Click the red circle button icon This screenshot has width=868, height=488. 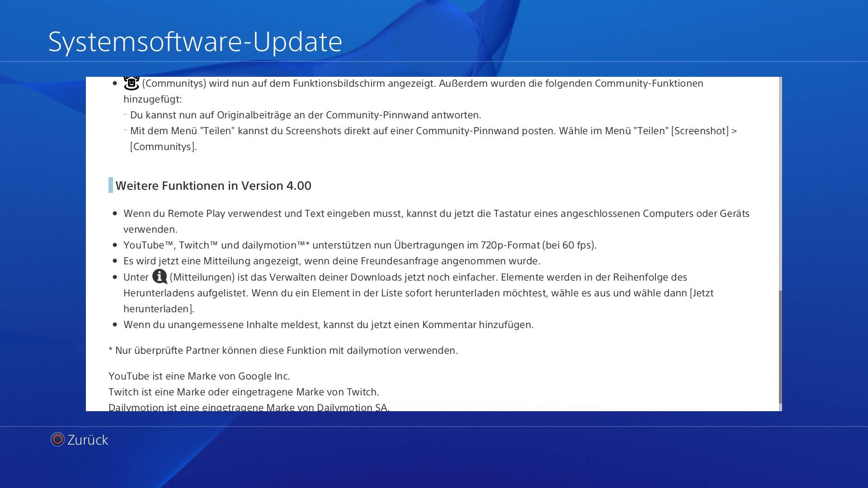pyautogui.click(x=57, y=439)
